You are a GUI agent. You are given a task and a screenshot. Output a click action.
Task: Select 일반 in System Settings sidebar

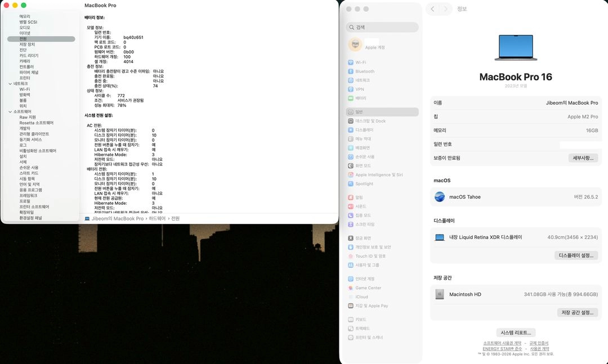tap(382, 111)
